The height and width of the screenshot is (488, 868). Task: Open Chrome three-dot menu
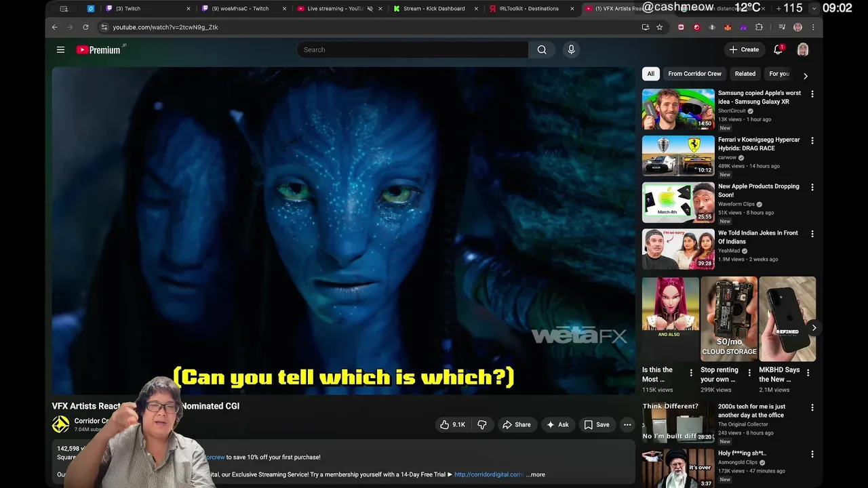tap(813, 27)
